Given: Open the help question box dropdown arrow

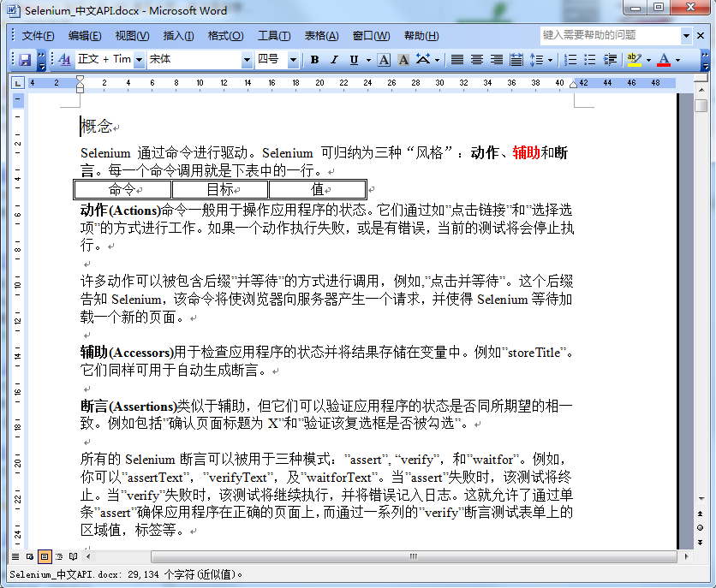Looking at the screenshot, I should coord(686,35).
